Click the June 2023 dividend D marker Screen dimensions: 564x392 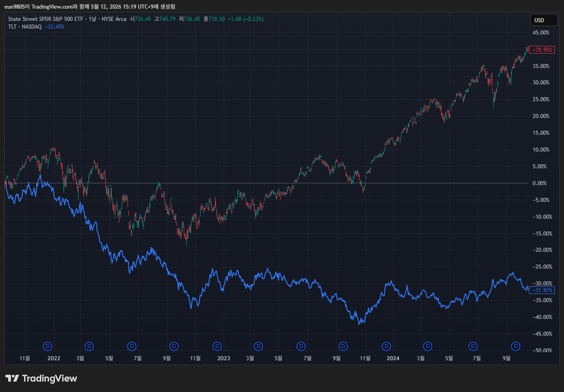click(301, 346)
